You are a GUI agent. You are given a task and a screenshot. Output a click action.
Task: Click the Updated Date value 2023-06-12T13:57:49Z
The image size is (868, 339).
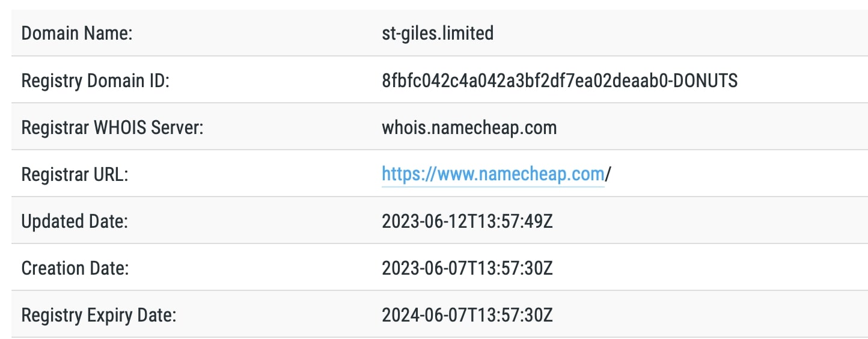pyautogui.click(x=467, y=221)
